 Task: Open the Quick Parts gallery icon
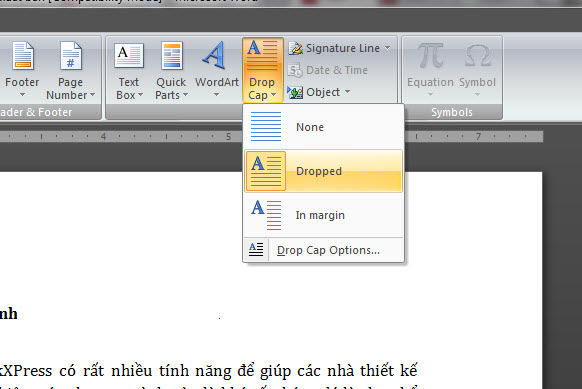[x=172, y=55]
